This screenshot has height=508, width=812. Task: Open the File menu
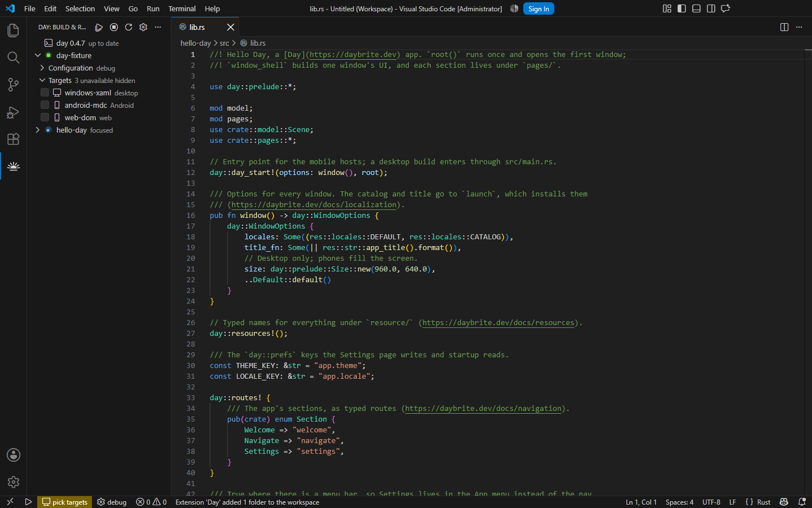click(30, 8)
